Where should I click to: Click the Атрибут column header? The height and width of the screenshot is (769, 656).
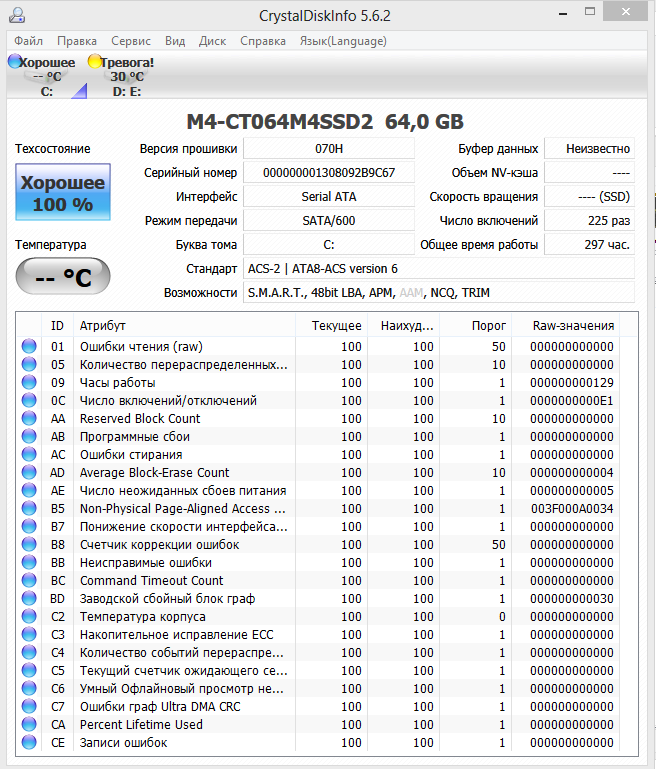(x=184, y=326)
